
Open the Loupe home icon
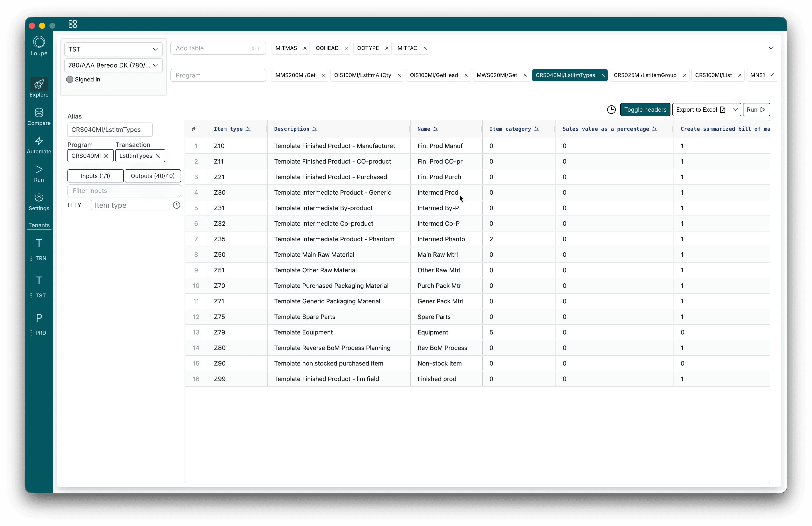(39, 42)
